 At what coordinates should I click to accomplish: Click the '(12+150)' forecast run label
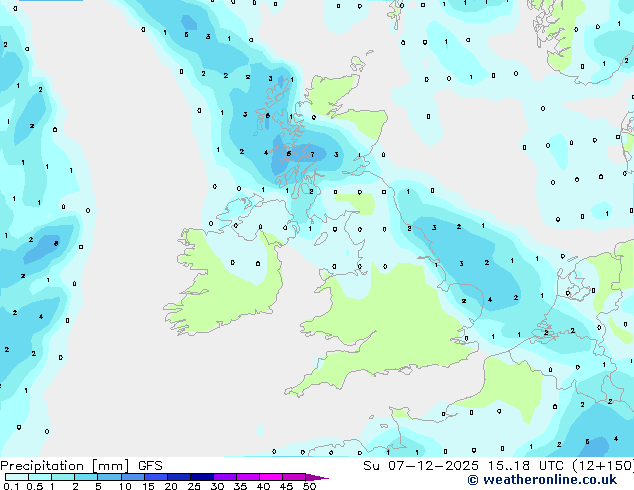coord(603,465)
